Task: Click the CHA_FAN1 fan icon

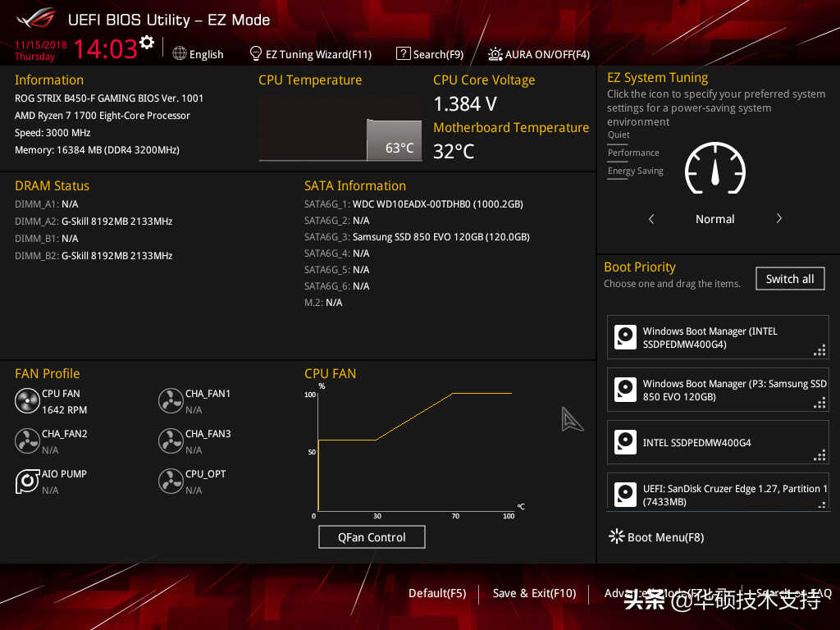Action: [x=171, y=400]
